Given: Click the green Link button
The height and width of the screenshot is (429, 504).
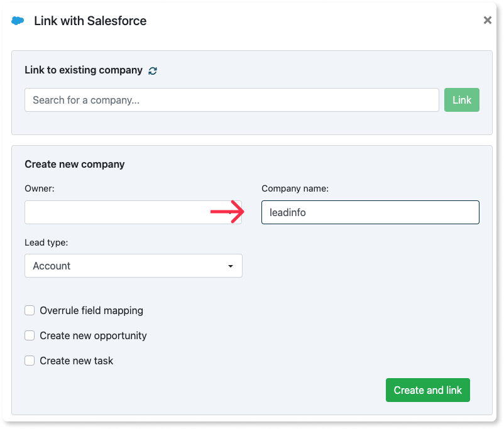Looking at the screenshot, I should (x=461, y=100).
